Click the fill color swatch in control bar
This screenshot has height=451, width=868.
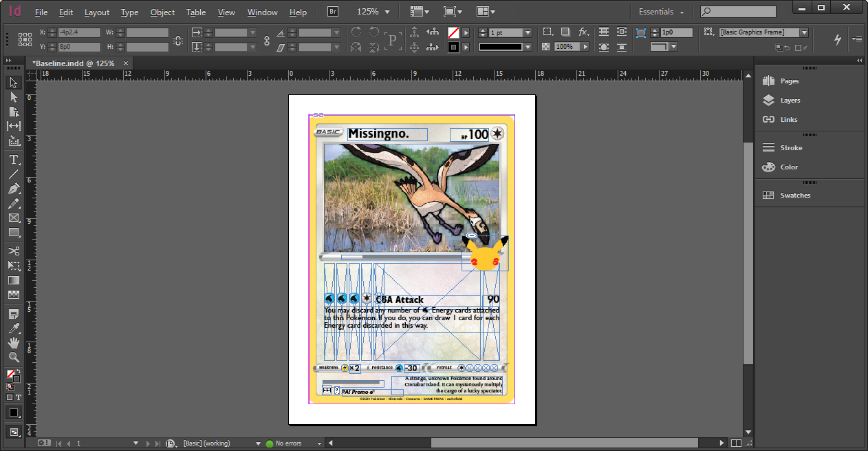453,32
